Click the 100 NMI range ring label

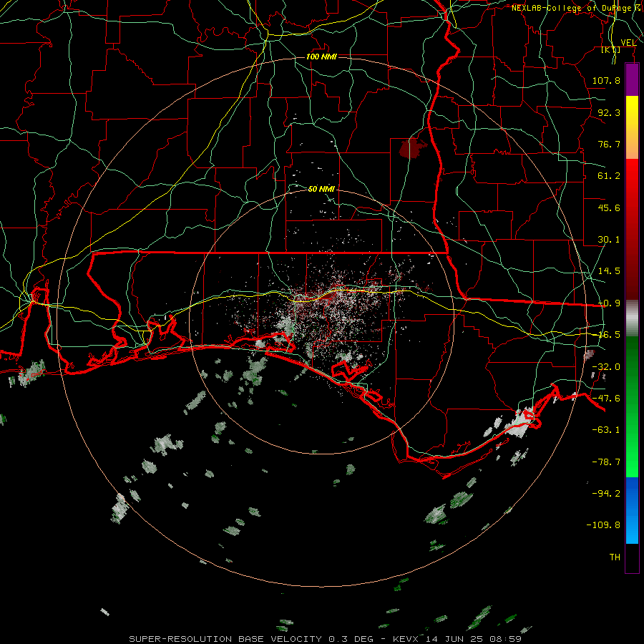point(321,57)
